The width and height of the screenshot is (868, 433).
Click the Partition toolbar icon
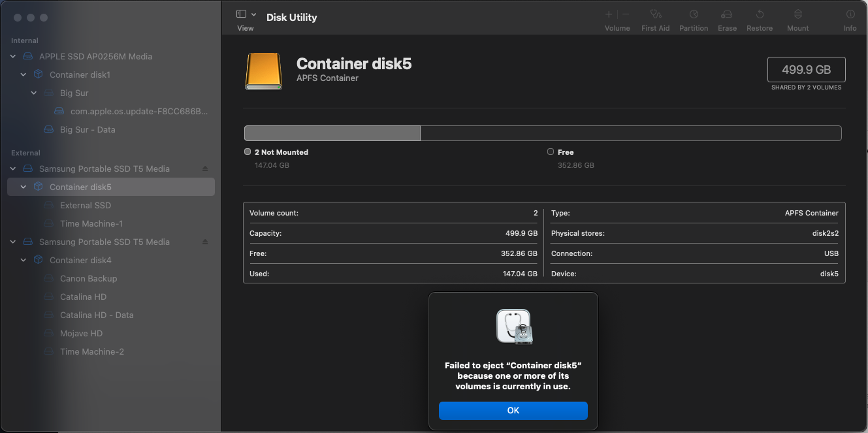(x=694, y=14)
